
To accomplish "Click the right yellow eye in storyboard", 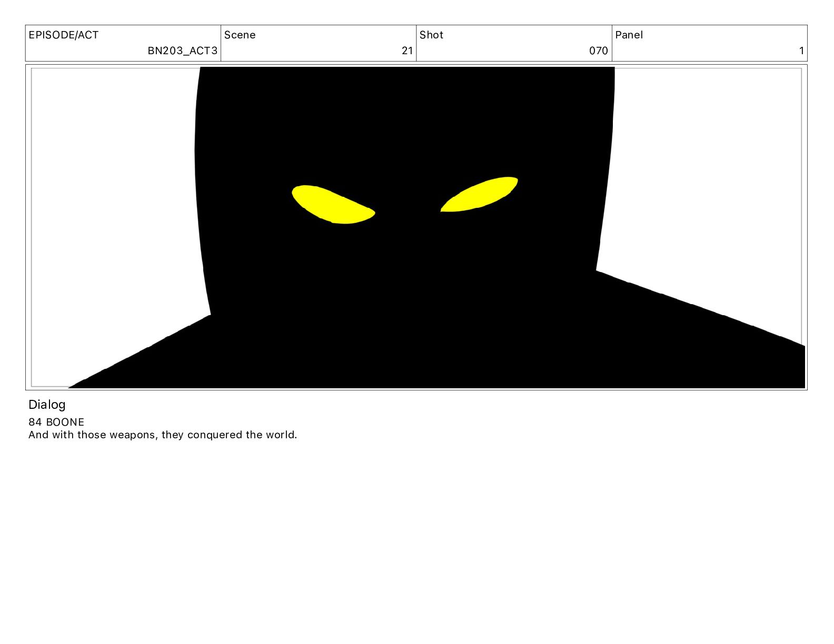I will pos(479,194).
